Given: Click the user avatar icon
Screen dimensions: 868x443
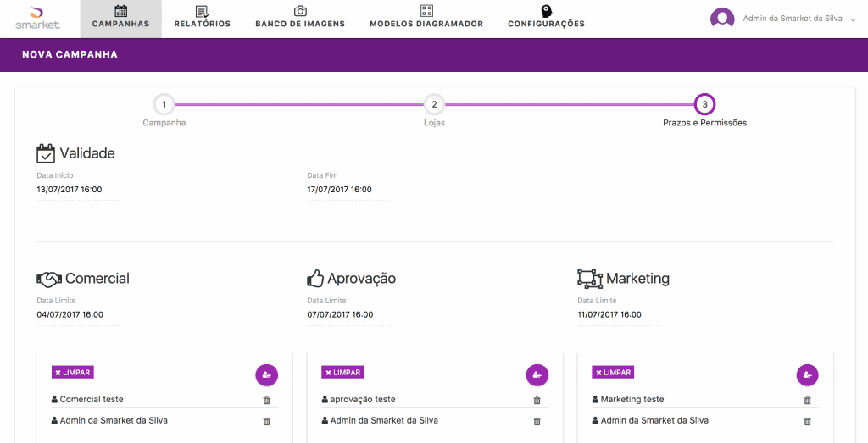Looking at the screenshot, I should (722, 19).
